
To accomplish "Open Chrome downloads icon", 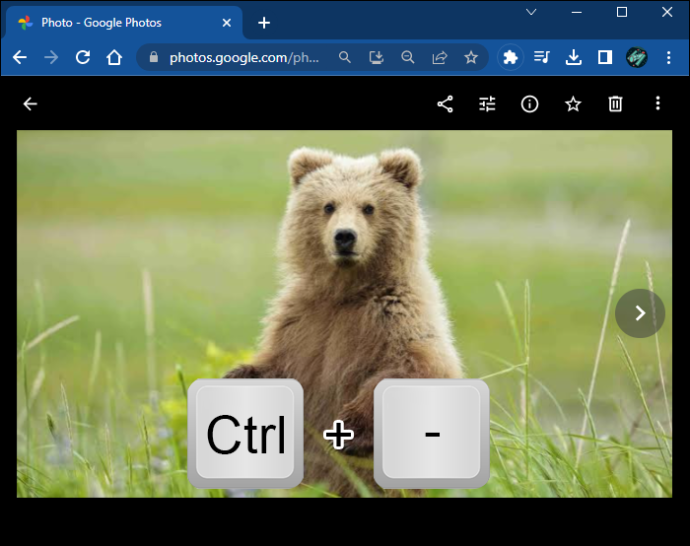I will click(x=573, y=57).
